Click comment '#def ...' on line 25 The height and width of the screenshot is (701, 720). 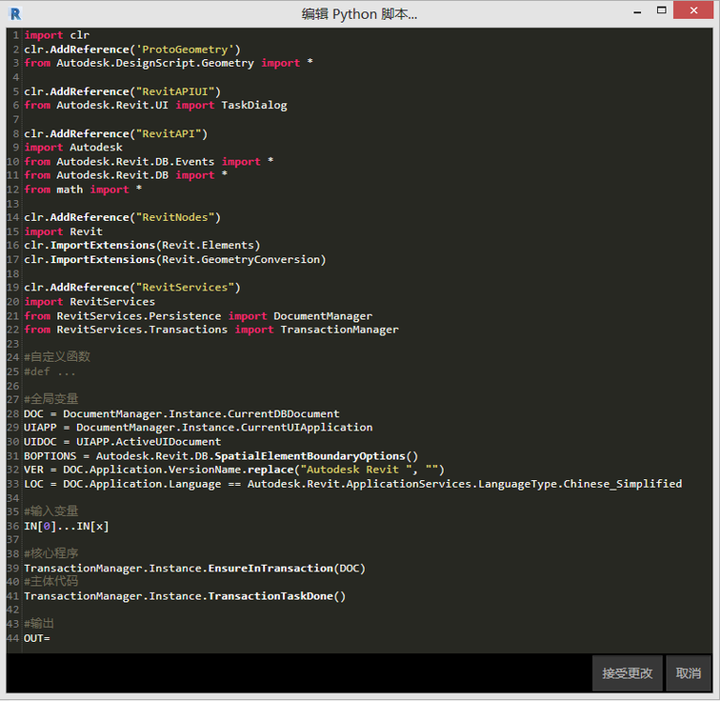point(50,372)
